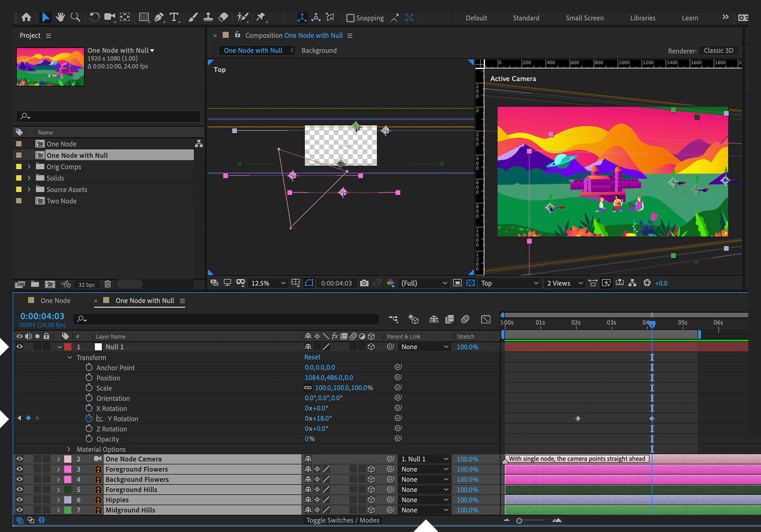The width and height of the screenshot is (761, 532).
Task: Expand the Source Assets folder
Action: coord(29,189)
